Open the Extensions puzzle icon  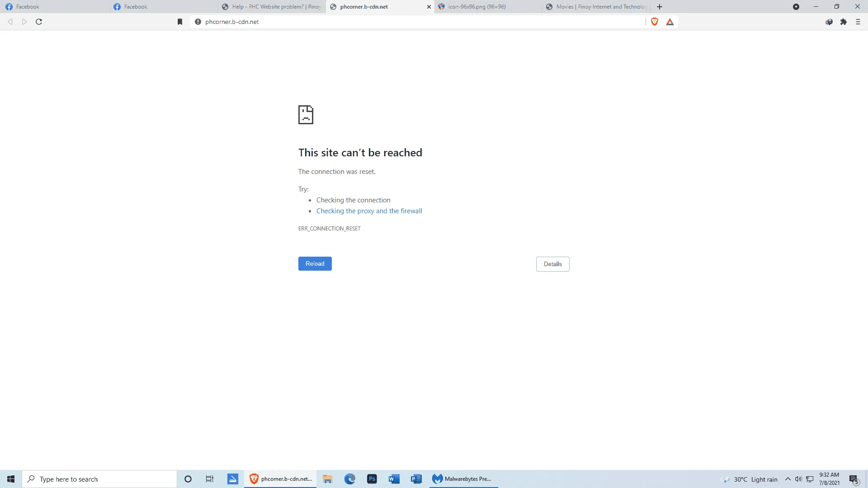(844, 22)
